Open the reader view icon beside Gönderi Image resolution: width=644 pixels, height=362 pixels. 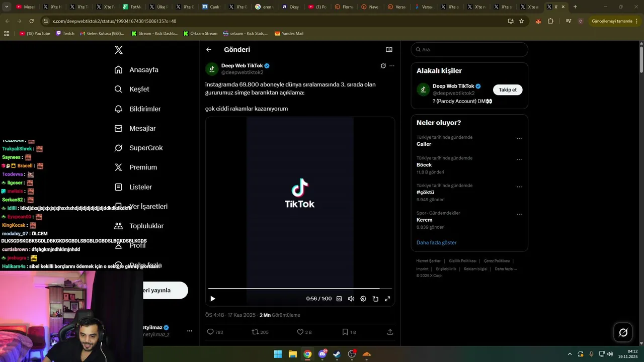[389, 50]
